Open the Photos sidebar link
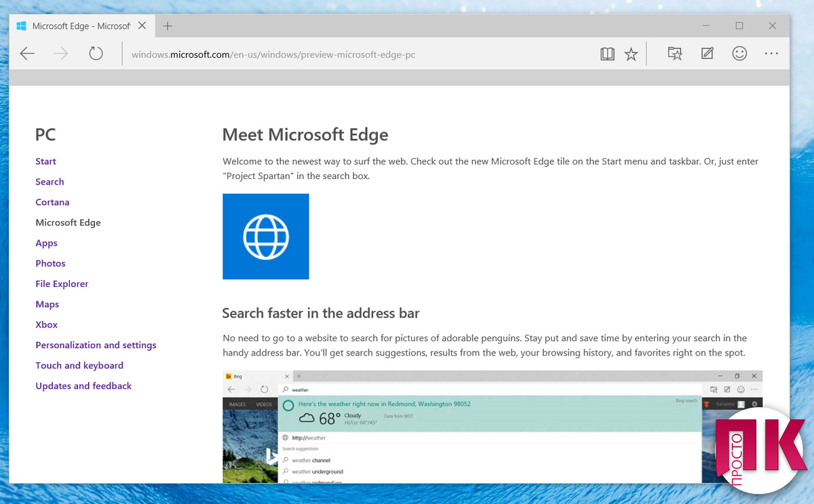This screenshot has height=504, width=814. pos(50,263)
